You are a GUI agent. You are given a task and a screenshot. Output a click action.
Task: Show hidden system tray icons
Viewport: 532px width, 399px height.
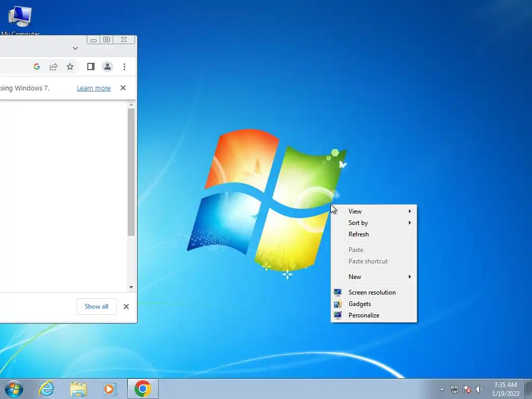coord(442,389)
